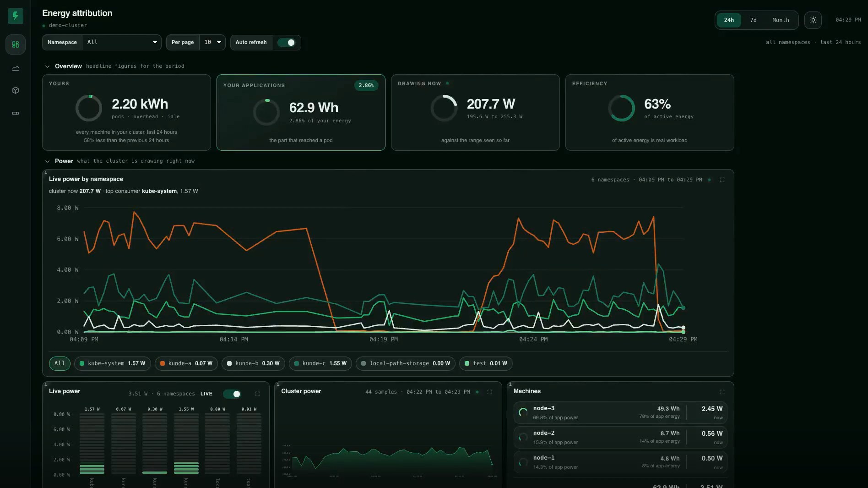Open the dashboard grid view in sidebar
The width and height of the screenshot is (868, 488).
pos(16,44)
